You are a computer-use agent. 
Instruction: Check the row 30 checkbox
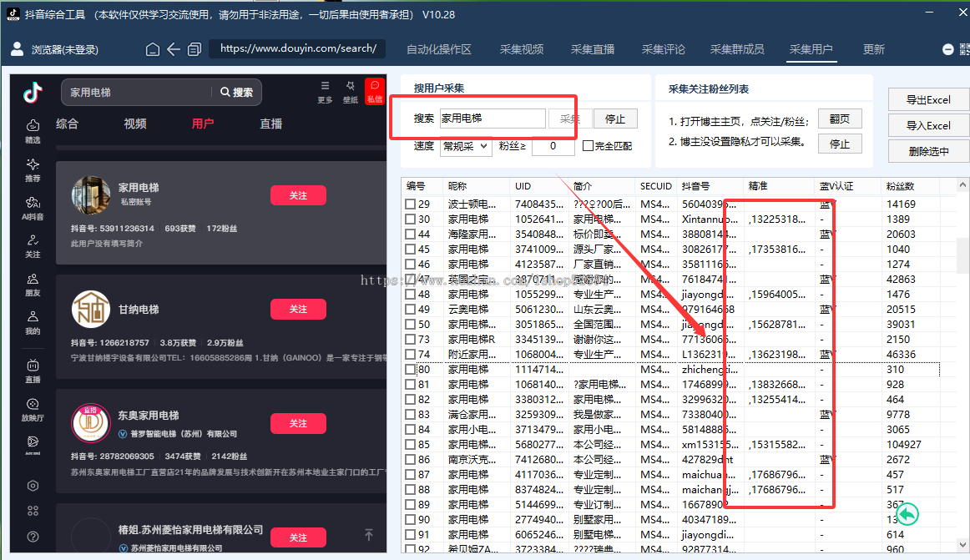point(410,219)
